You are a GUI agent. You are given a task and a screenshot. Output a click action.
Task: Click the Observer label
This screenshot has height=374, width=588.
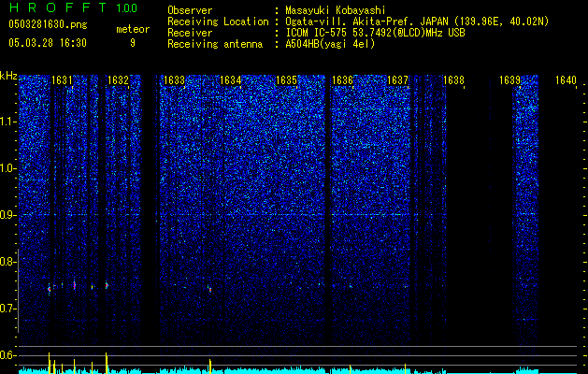[190, 10]
